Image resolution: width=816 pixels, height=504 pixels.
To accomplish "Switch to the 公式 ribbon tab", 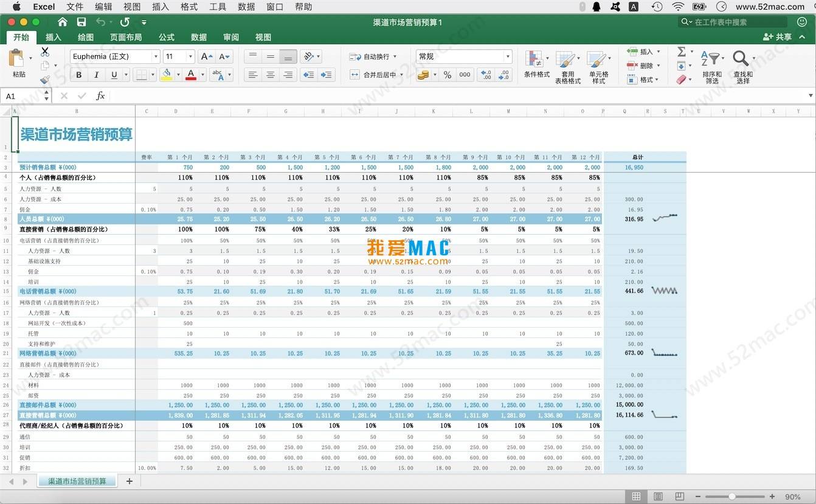I will 167,37.
